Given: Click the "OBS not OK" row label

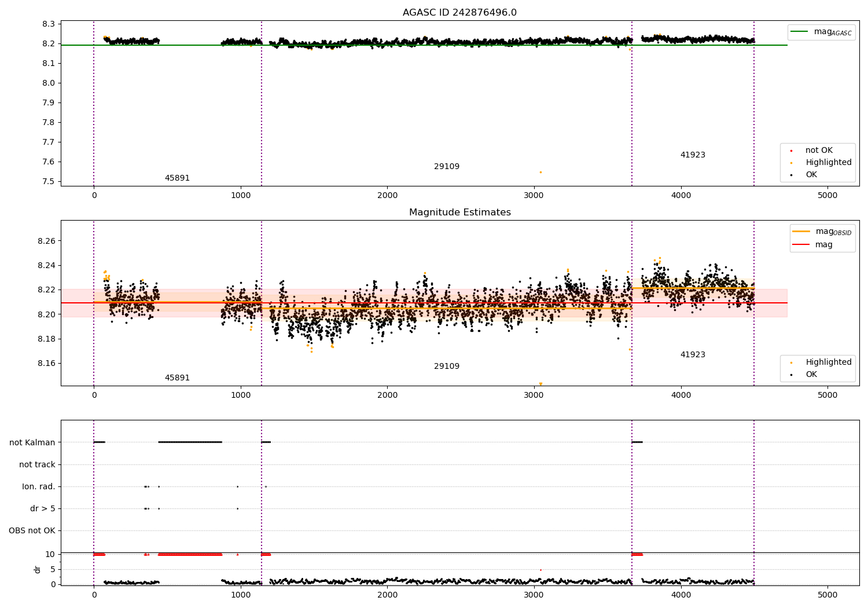Looking at the screenshot, I should tap(32, 530).
